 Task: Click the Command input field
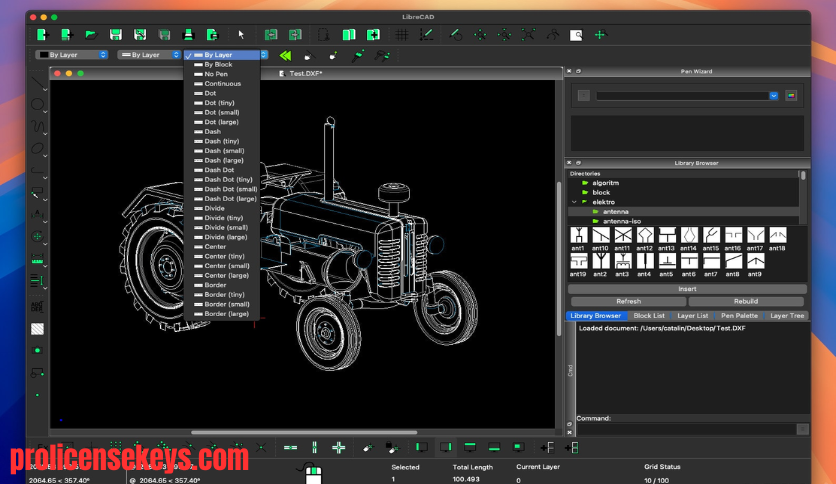tap(686, 429)
